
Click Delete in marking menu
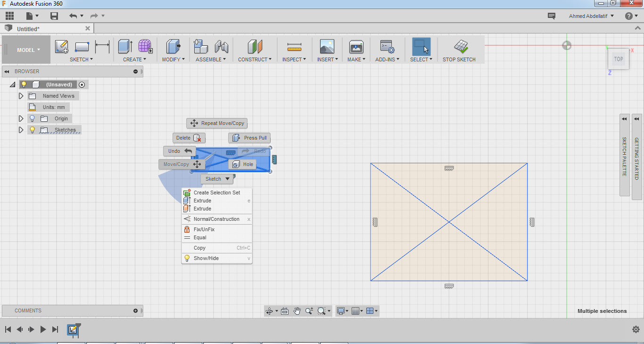tap(189, 138)
